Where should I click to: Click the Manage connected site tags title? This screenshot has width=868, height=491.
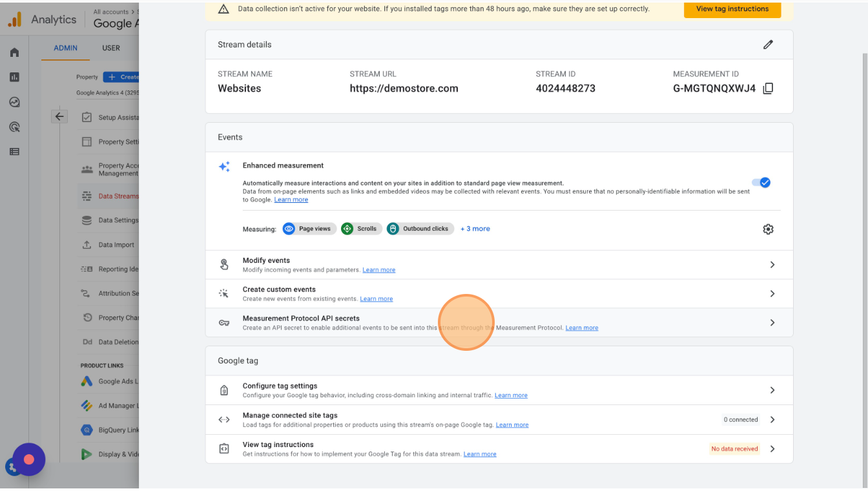[290, 415]
